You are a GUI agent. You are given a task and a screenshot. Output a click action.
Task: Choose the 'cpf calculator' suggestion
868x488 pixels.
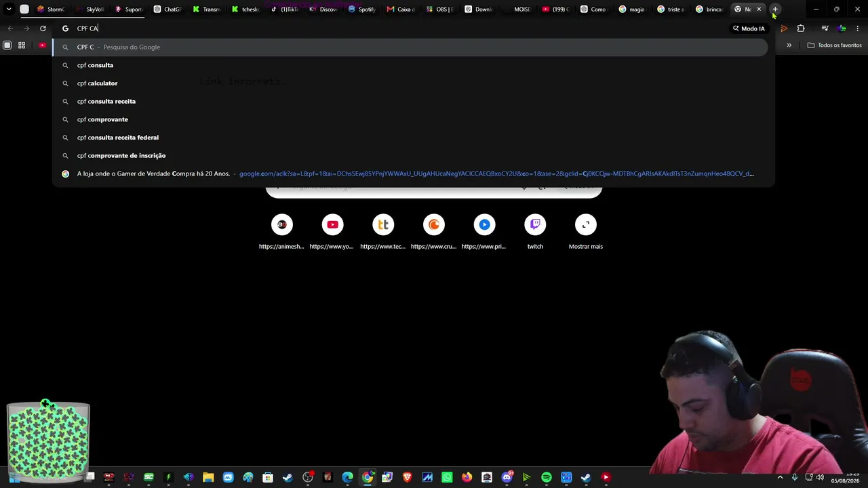pos(410,83)
